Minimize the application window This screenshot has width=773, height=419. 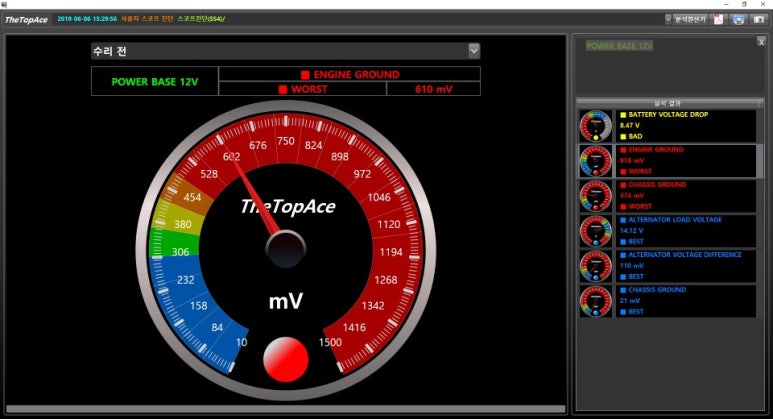pos(726,4)
